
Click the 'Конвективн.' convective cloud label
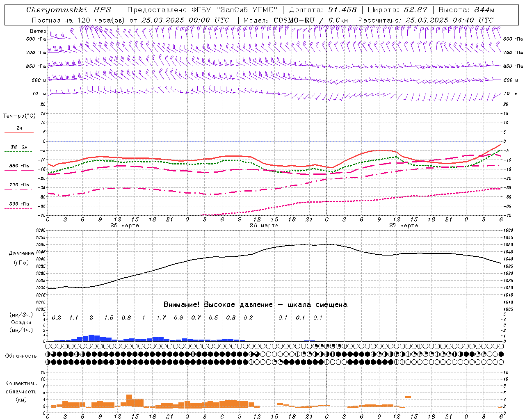coord(21,383)
